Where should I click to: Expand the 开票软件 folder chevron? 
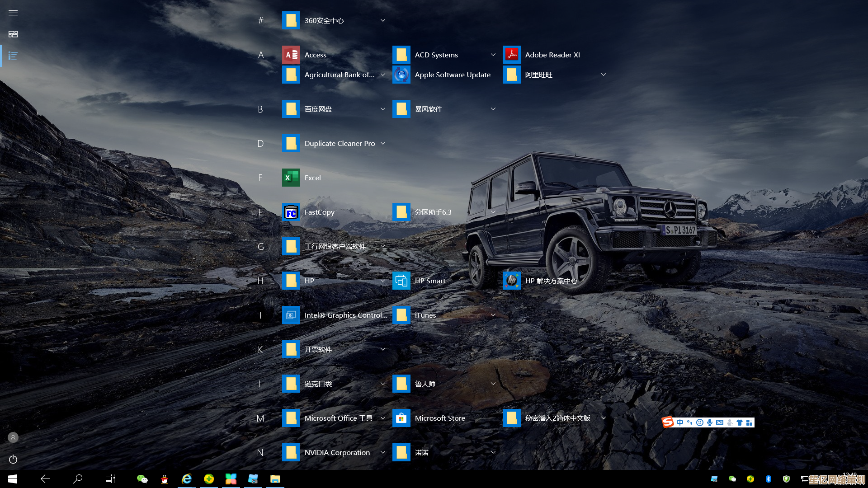point(383,349)
